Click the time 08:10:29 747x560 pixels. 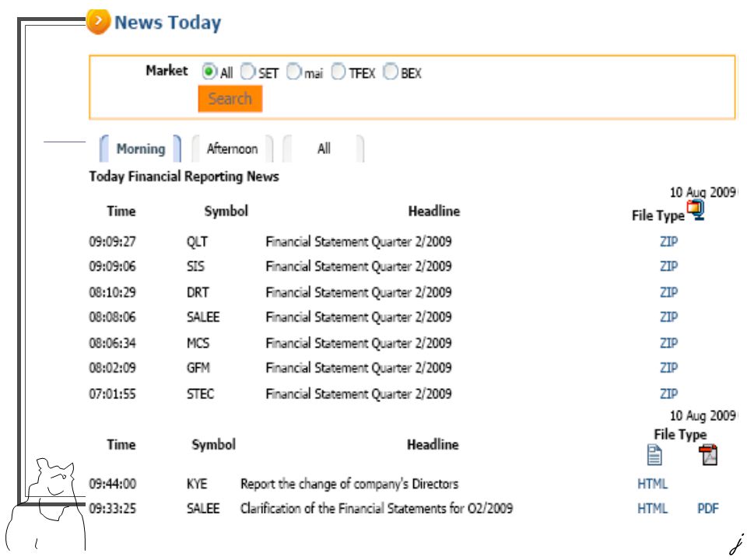(x=112, y=292)
